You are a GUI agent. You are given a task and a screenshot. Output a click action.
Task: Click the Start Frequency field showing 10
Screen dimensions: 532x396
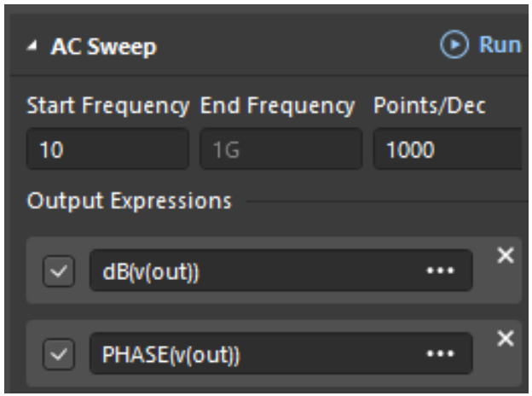coord(107,151)
